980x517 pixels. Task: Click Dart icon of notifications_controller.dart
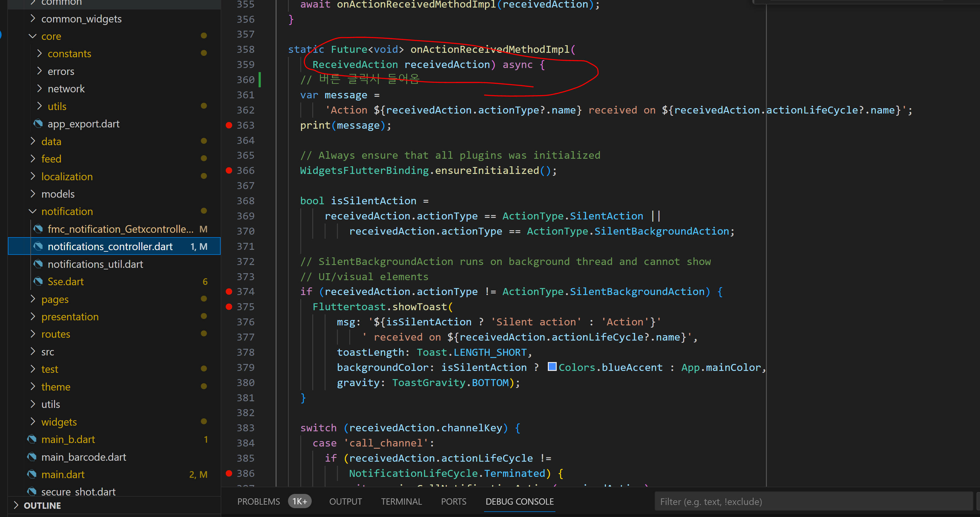38,247
